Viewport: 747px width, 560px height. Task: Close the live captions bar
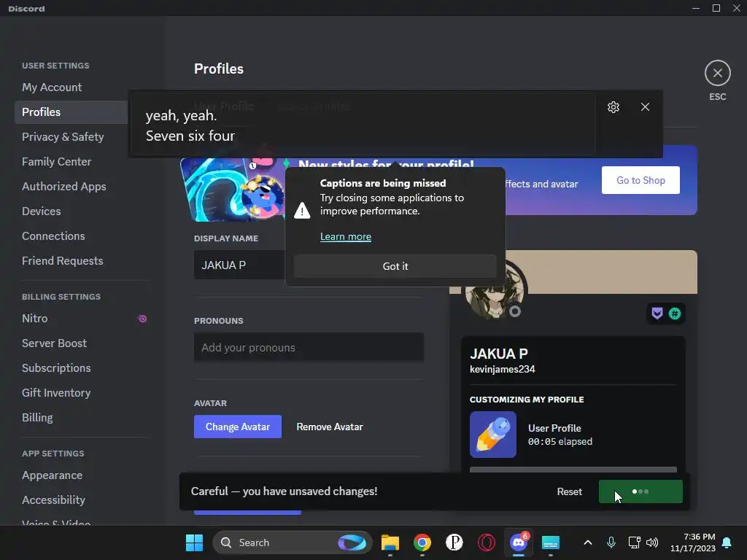pyautogui.click(x=645, y=107)
